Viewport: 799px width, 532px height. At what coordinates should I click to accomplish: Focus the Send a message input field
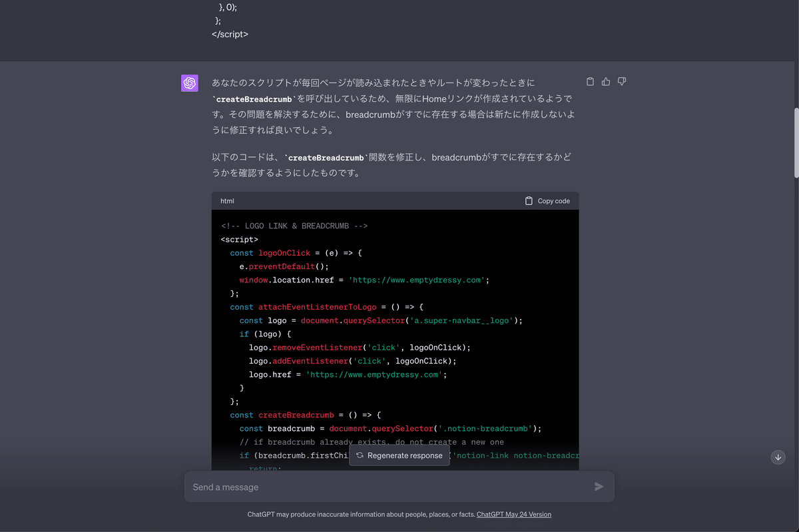coord(400,487)
